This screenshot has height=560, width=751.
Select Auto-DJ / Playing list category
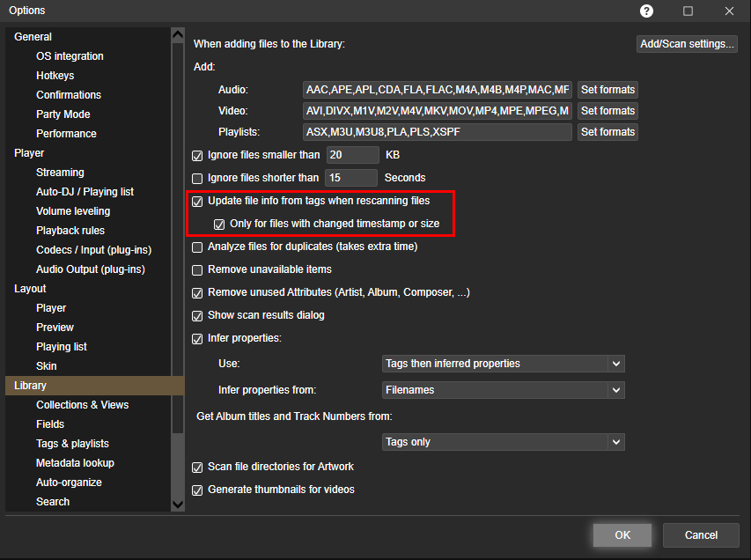pos(85,192)
